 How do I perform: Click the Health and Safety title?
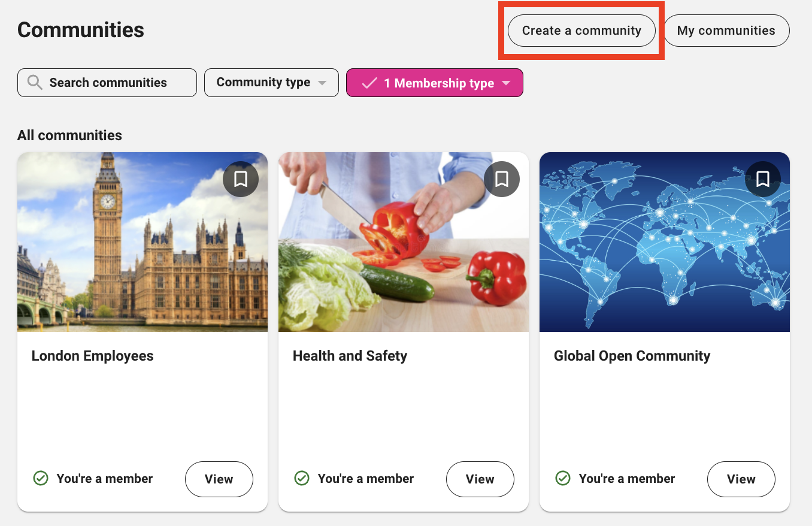click(x=350, y=356)
